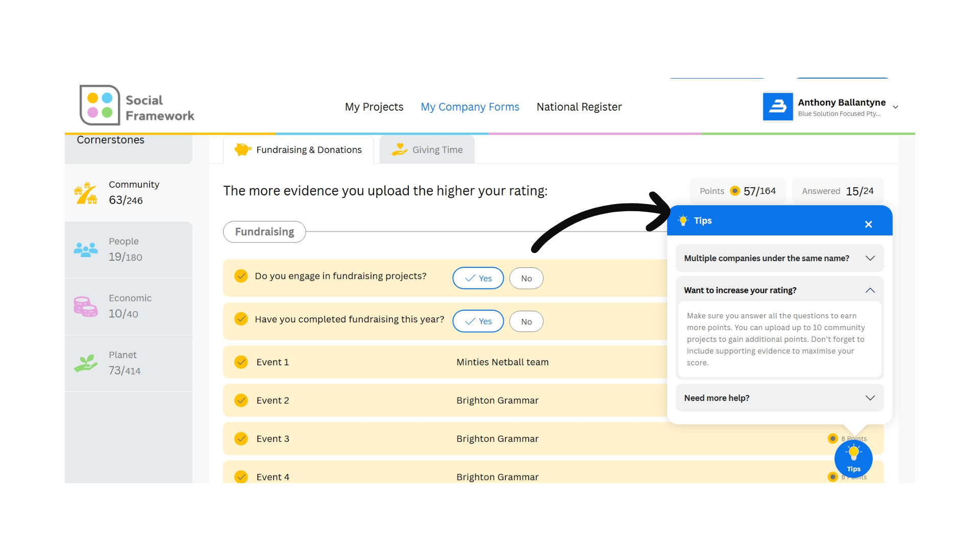Click the Cornerstones sidebar heading
980x551 pixels.
pos(110,140)
